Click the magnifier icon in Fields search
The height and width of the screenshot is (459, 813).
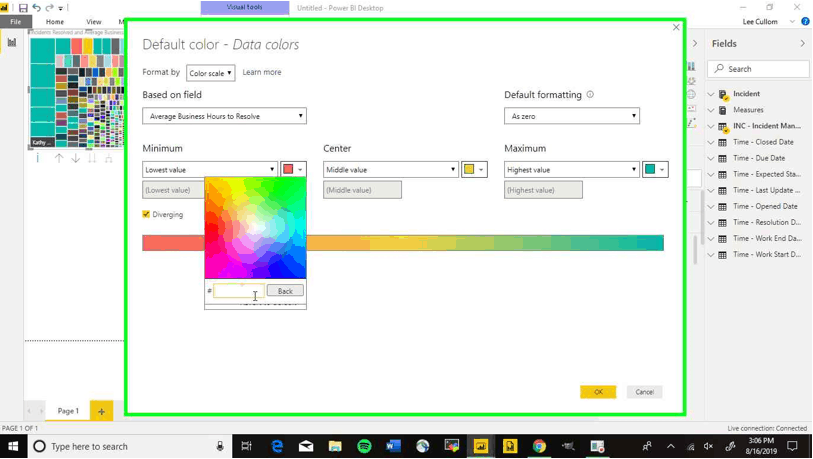click(x=719, y=68)
